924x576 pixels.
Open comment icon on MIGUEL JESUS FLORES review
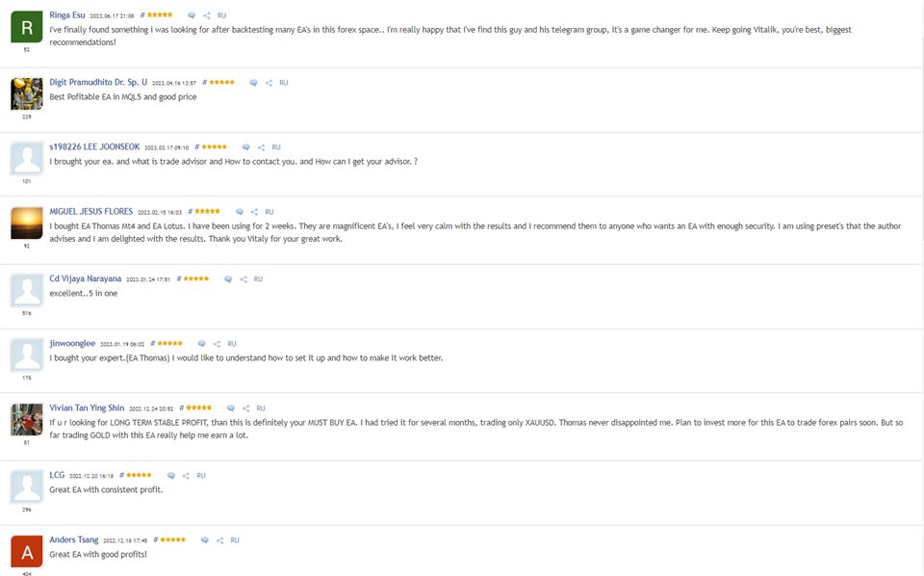tap(240, 212)
